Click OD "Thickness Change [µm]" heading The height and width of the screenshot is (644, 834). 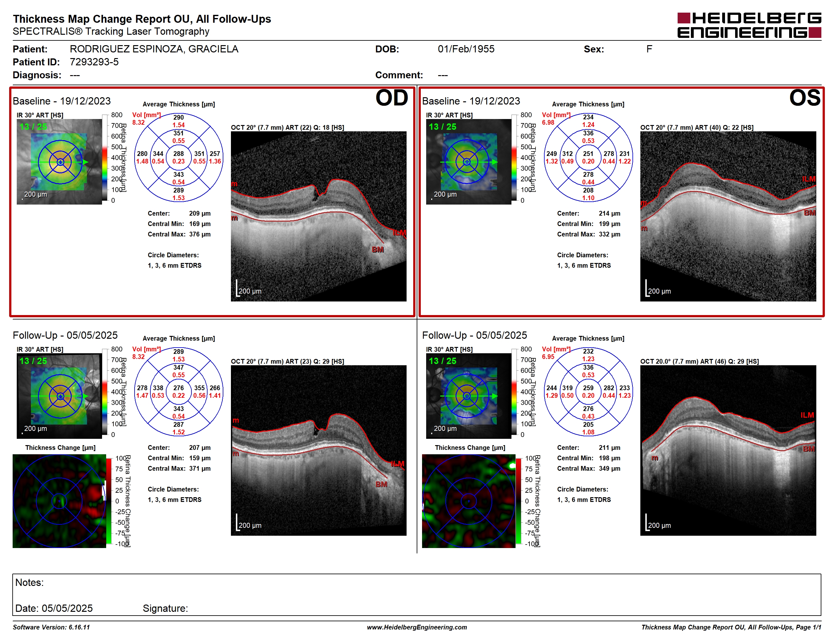point(60,448)
